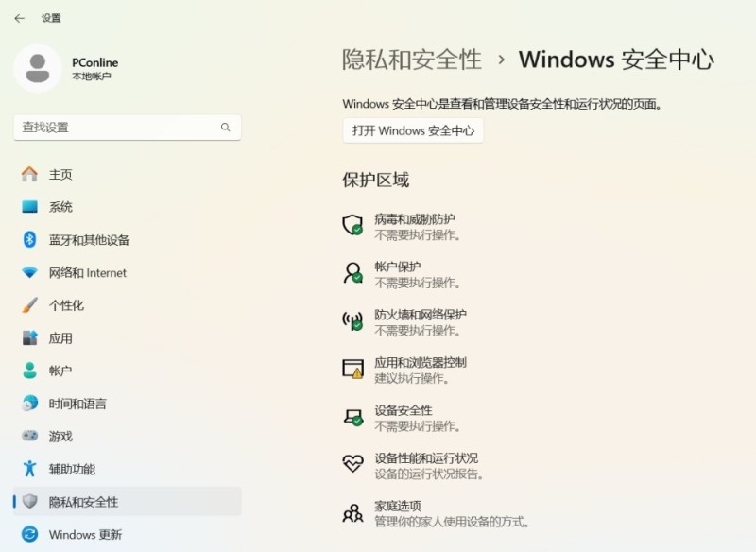This screenshot has width=756, height=552.
Task: Open 辅助功能 settings page
Action: pos(72,469)
